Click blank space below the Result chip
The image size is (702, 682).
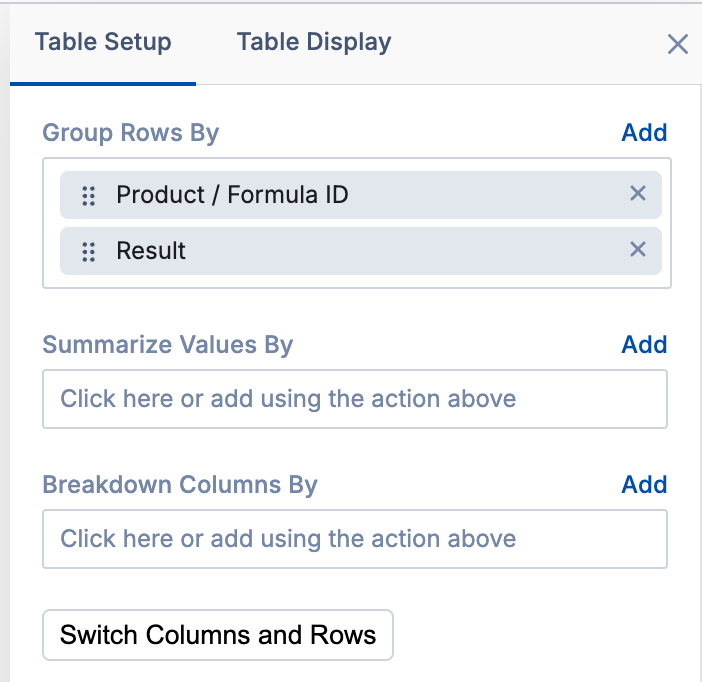click(355, 281)
